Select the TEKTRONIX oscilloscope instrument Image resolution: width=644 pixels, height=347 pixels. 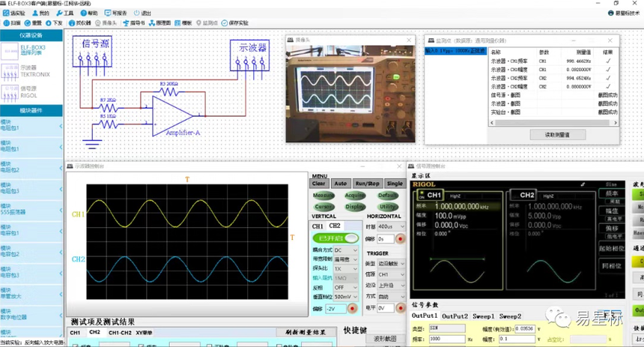coord(30,73)
